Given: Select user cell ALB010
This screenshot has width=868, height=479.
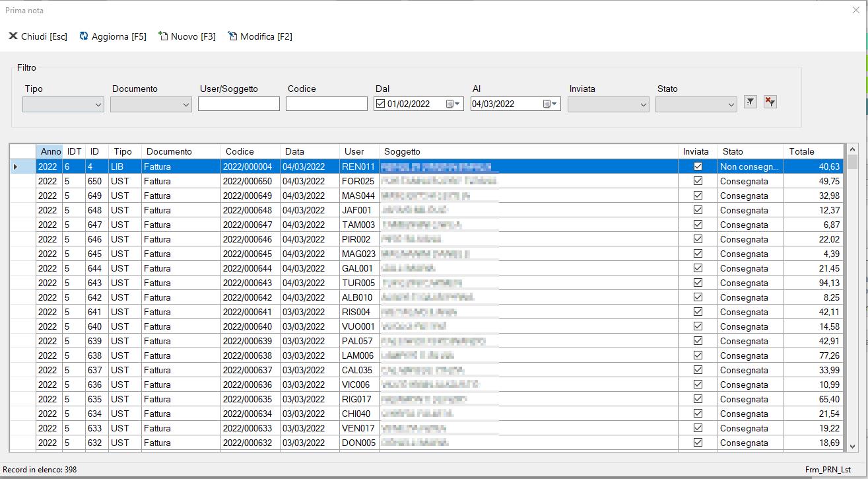Looking at the screenshot, I should tap(359, 297).
